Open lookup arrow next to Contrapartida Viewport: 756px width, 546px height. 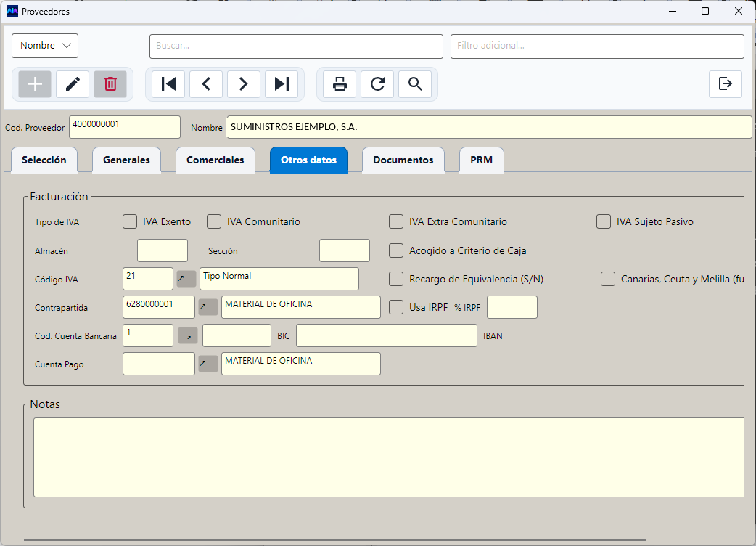tap(208, 307)
